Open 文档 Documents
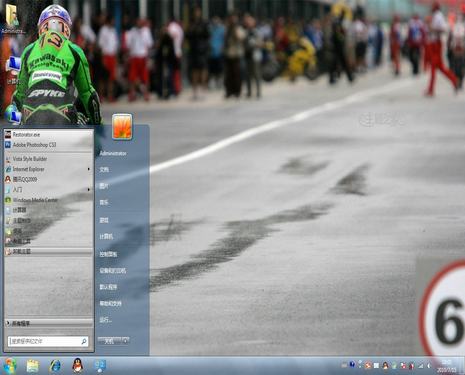The width and height of the screenshot is (465, 375). 104,170
